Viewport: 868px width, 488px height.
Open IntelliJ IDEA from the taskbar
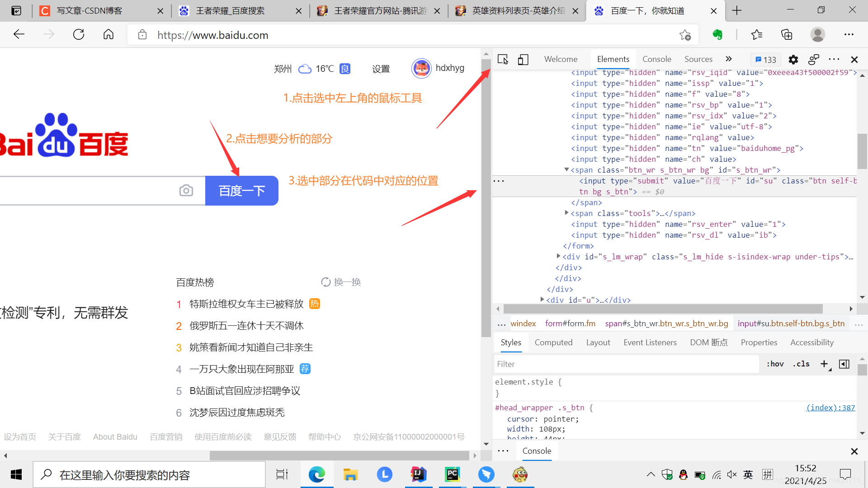418,474
